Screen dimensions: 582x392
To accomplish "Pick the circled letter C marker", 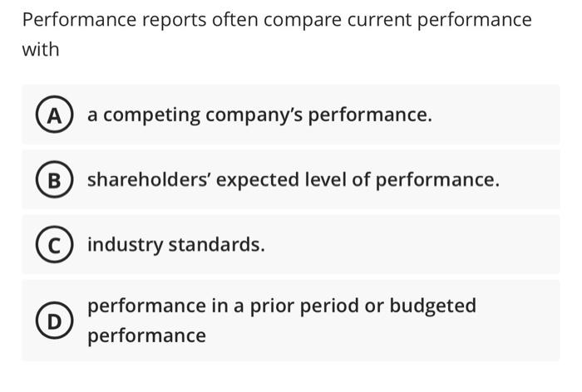I will 54,244.
